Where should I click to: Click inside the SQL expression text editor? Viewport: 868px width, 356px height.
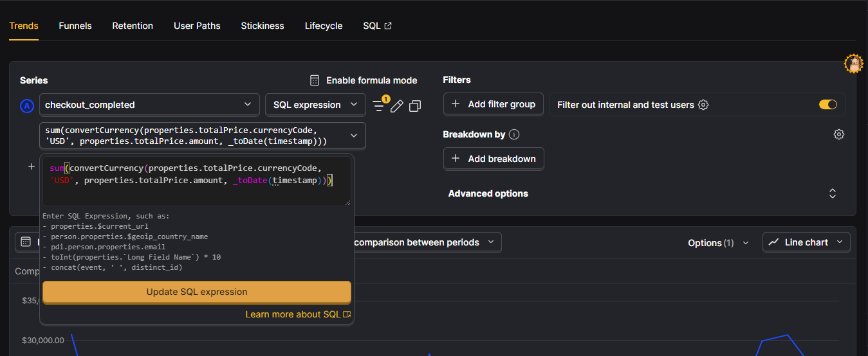click(196, 182)
